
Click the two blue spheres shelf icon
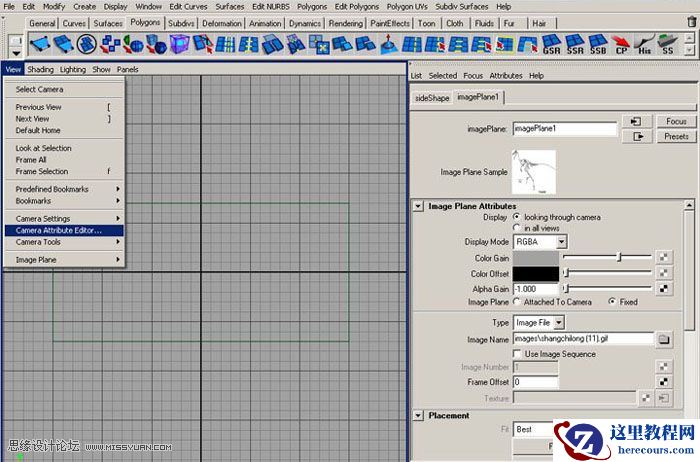(156, 44)
